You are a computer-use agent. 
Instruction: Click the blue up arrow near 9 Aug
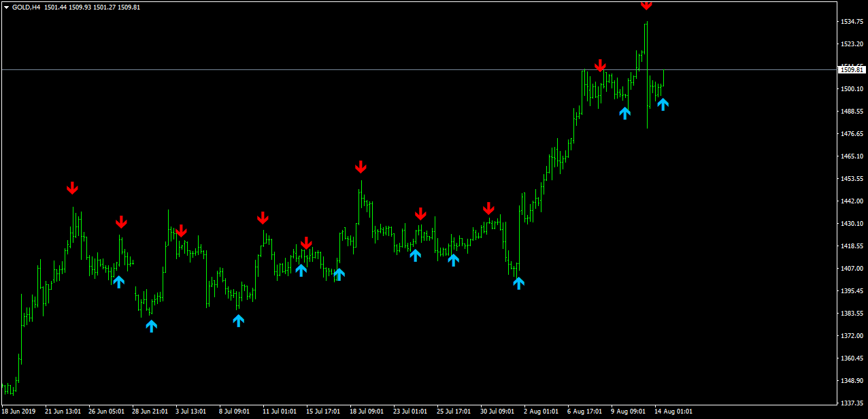[x=624, y=113]
